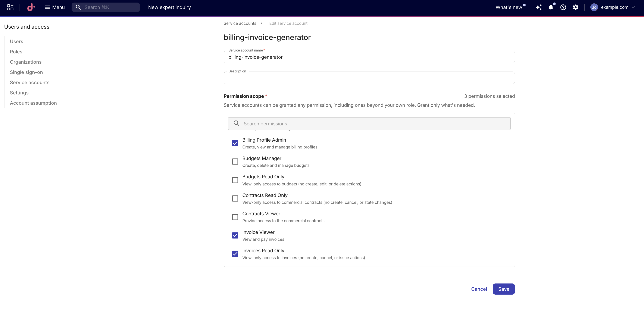This screenshot has width=644, height=323.
Task: Uncheck Billing Profile Admin permission
Action: [235, 143]
